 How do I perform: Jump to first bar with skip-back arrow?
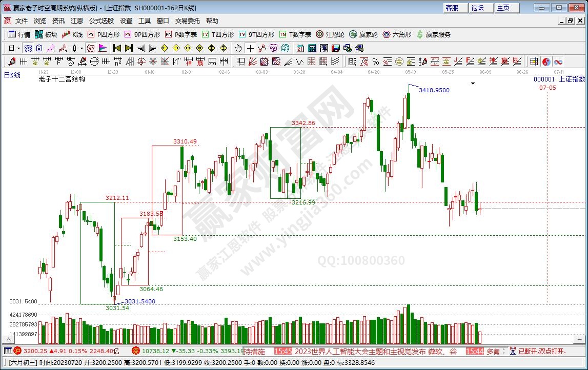pos(117,48)
